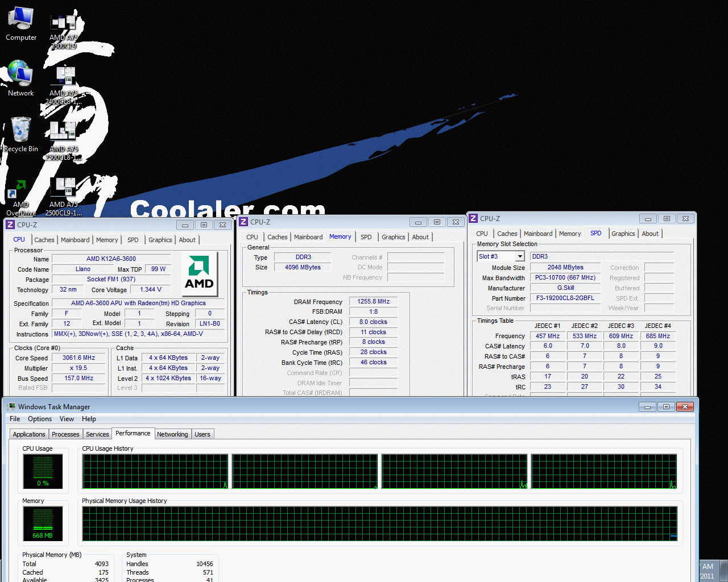Select About tab in the middle CPU-Z window
728x582 pixels.
420,237
